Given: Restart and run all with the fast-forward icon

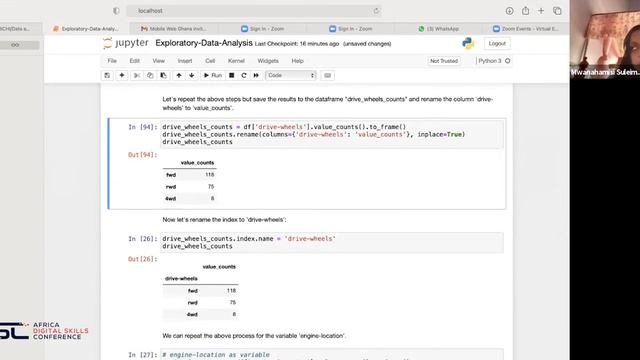Looking at the screenshot, I should 256,76.
